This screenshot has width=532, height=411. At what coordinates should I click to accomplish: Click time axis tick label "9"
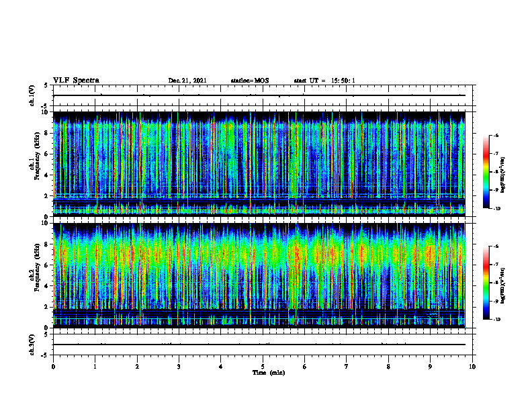coord(430,367)
